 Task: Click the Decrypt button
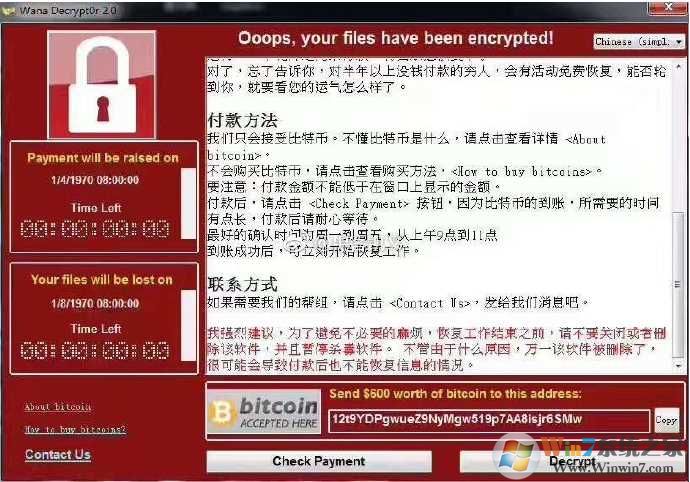pyautogui.click(x=572, y=461)
